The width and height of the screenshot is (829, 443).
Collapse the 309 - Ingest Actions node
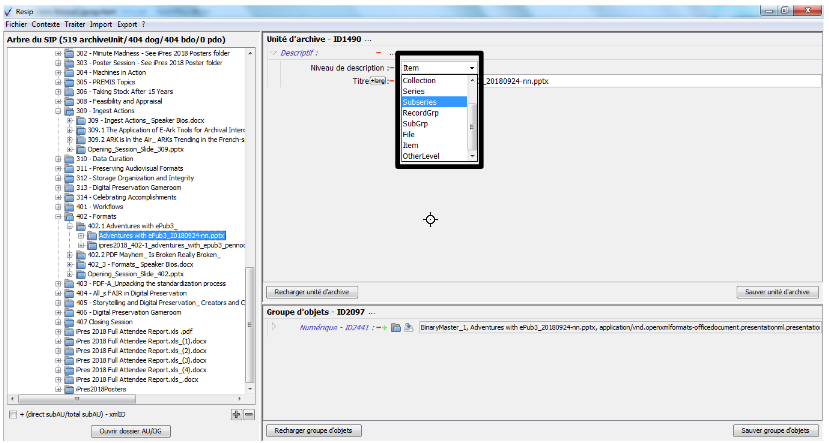[x=58, y=111]
